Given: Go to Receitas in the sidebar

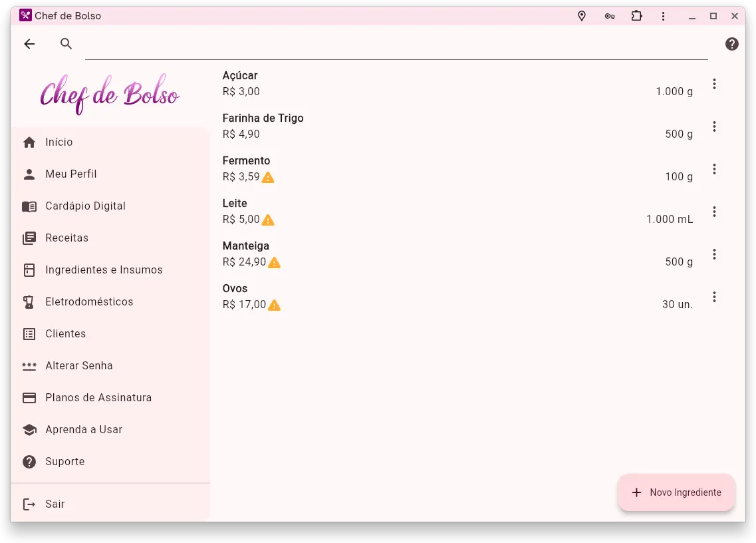Looking at the screenshot, I should [66, 238].
